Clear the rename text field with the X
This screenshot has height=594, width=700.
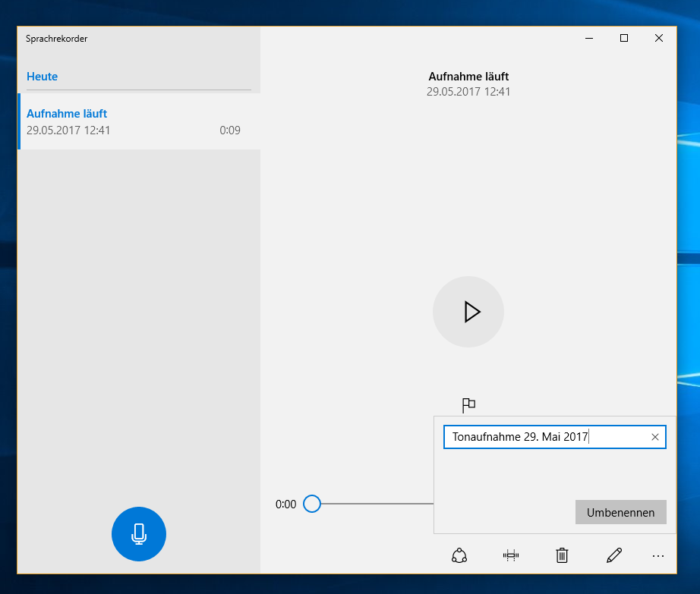(x=654, y=437)
